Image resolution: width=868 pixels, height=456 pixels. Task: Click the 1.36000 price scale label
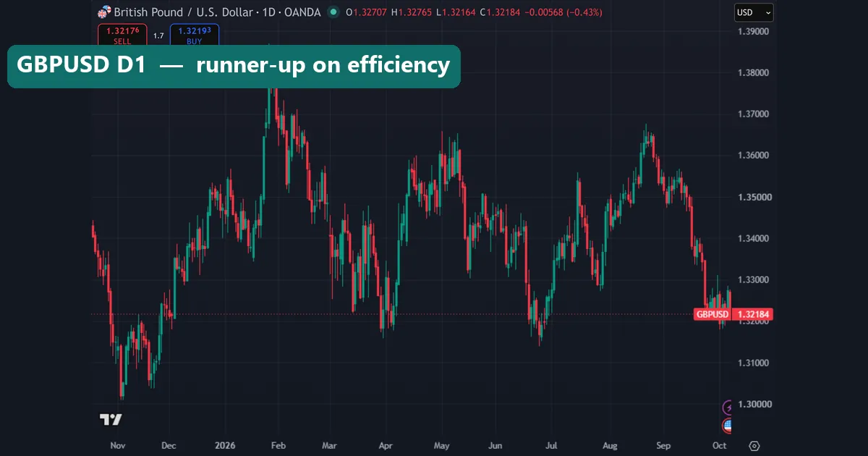pos(753,156)
